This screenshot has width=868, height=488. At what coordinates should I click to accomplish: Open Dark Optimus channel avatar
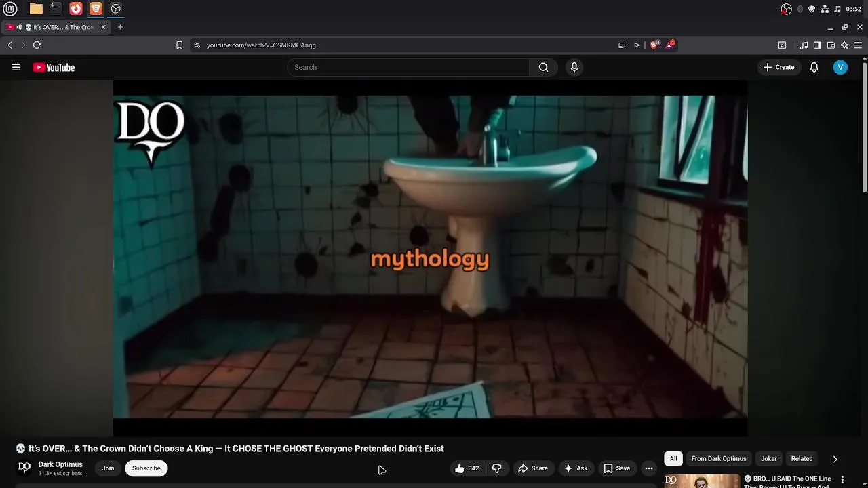(x=24, y=468)
